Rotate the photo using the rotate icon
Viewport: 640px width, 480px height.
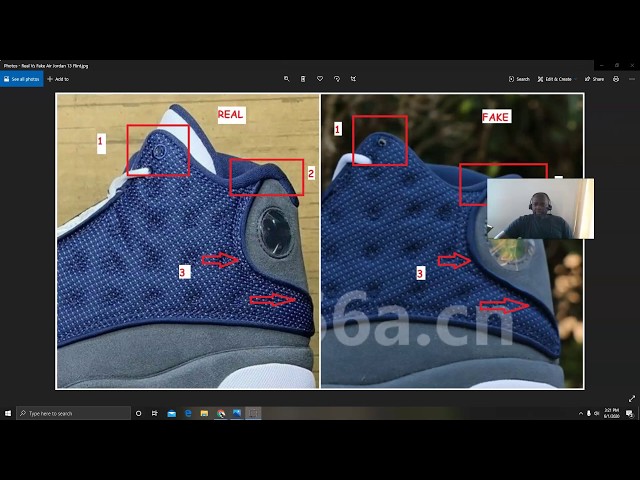(x=337, y=79)
